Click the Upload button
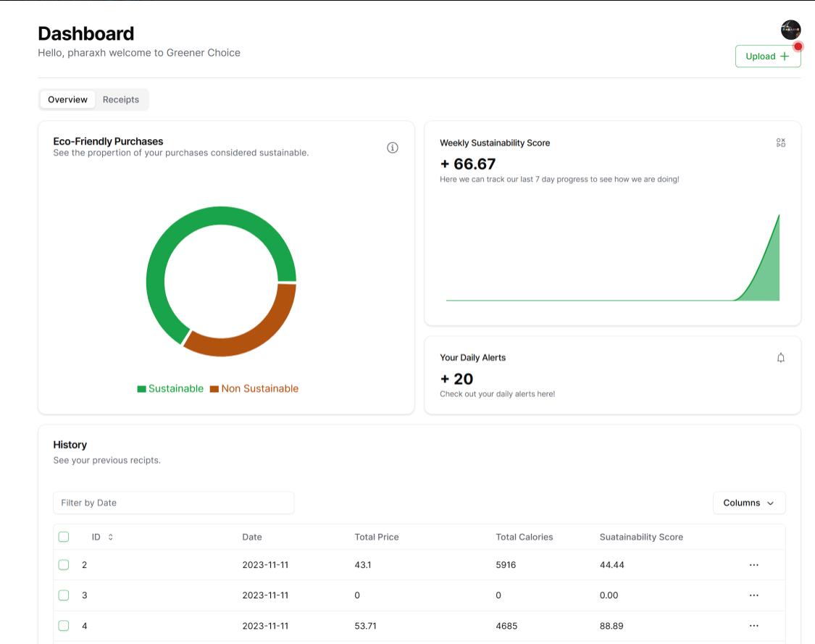Viewport: 815px width, 644px height. [x=768, y=56]
